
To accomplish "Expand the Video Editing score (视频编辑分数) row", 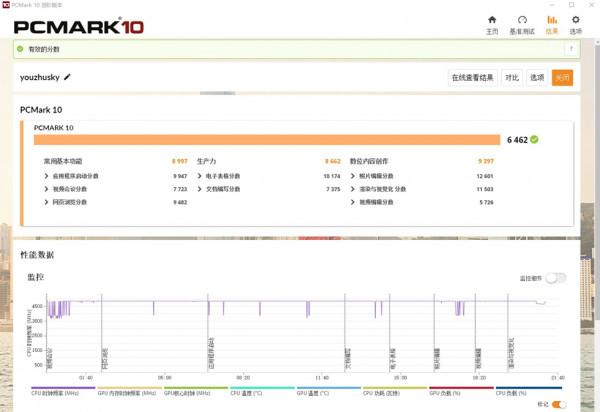I will (x=352, y=202).
